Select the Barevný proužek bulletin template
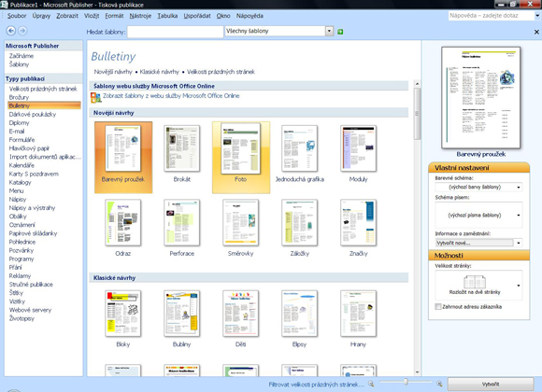This screenshot has height=392, width=542. (x=123, y=157)
